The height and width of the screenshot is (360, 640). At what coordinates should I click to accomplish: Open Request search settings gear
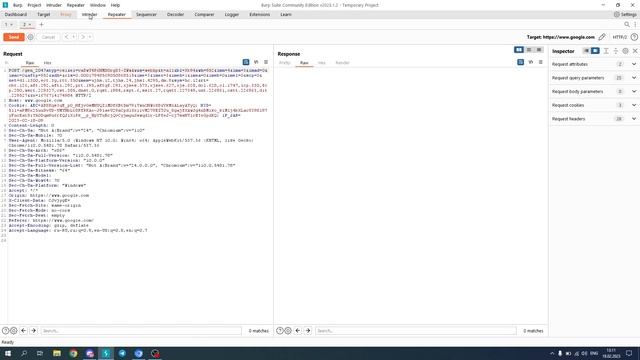tap(13, 331)
